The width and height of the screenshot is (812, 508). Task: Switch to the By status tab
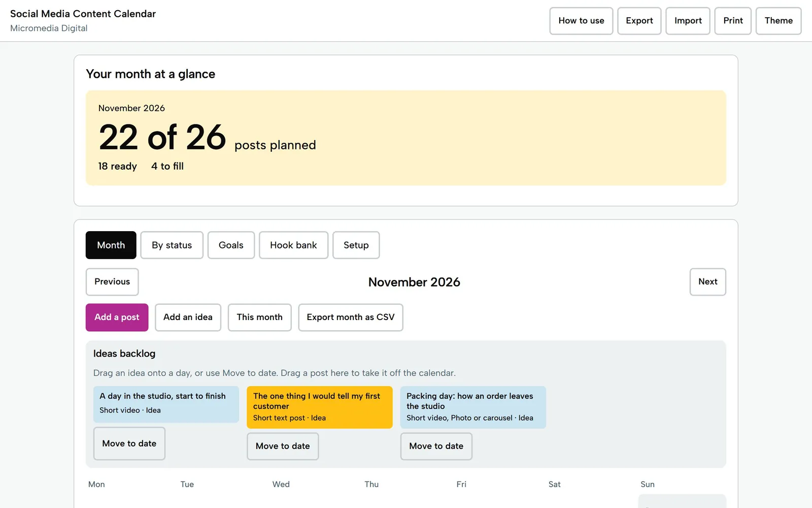click(x=172, y=245)
